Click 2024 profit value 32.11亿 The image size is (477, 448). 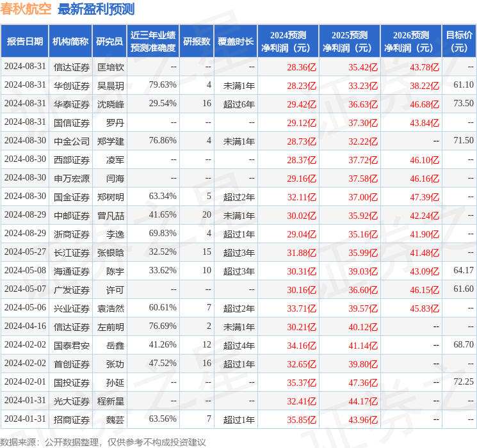[302, 197]
